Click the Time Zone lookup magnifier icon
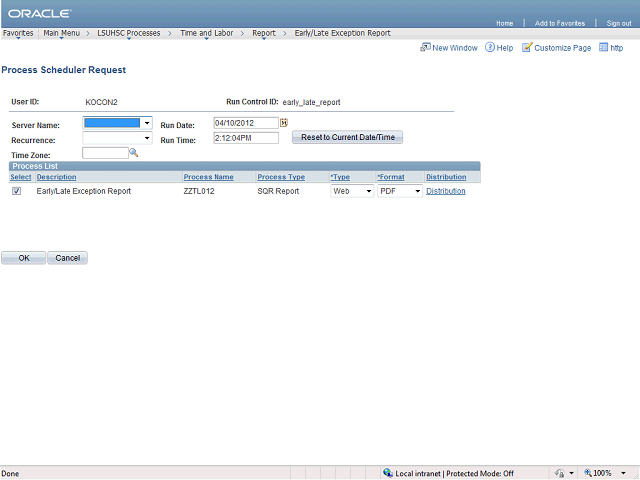The image size is (640, 480). click(x=133, y=153)
